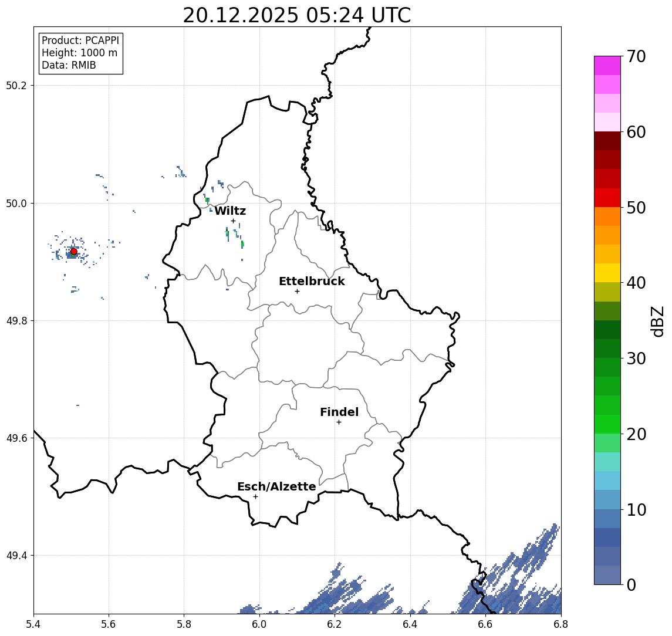The width and height of the screenshot is (672, 636).
Task: Click the 6.4 longitude axis label
Action: click(x=410, y=624)
